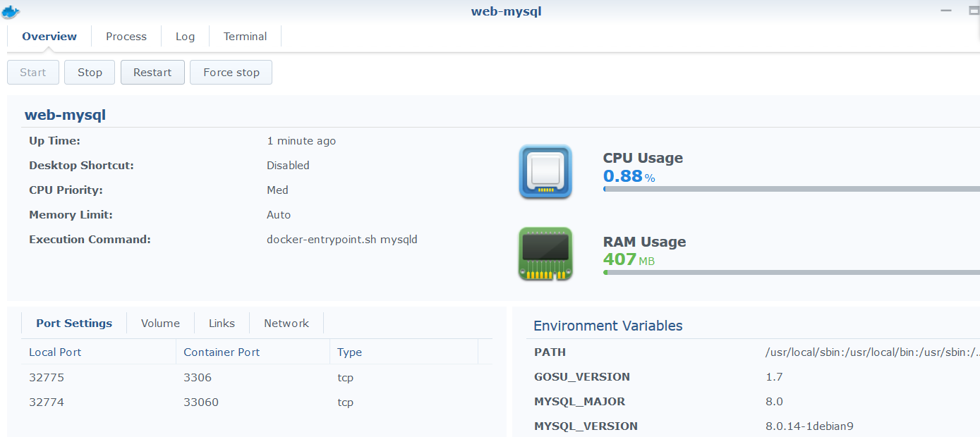Click the MYSQL_VERSION variable name
Screen dimensions: 980x437
tap(586, 426)
